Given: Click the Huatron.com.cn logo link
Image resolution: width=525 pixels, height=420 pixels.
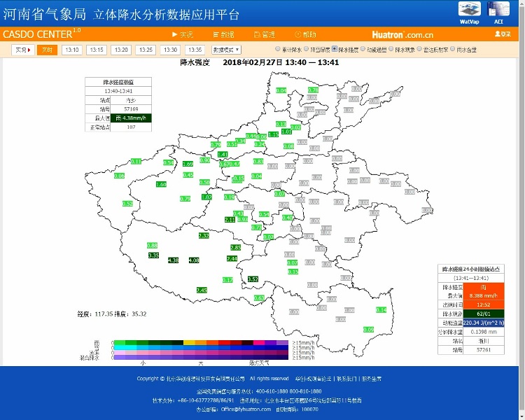Looking at the screenshot, I should click(402, 34).
